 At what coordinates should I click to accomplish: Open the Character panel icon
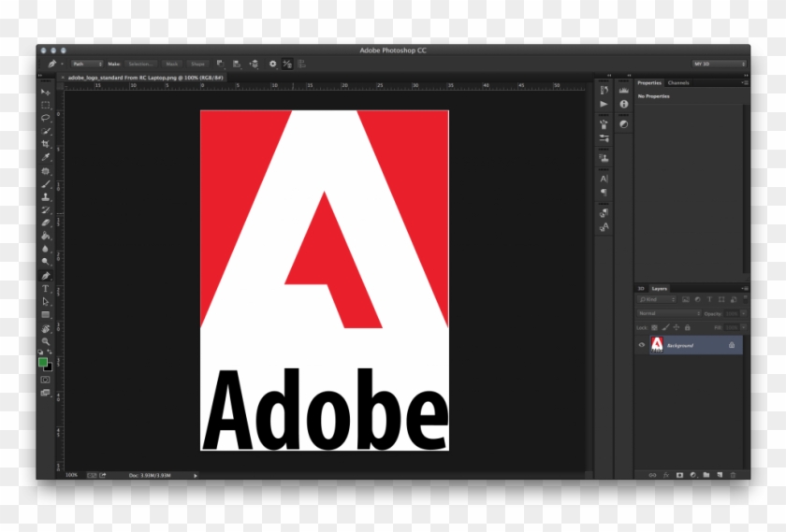coord(604,179)
